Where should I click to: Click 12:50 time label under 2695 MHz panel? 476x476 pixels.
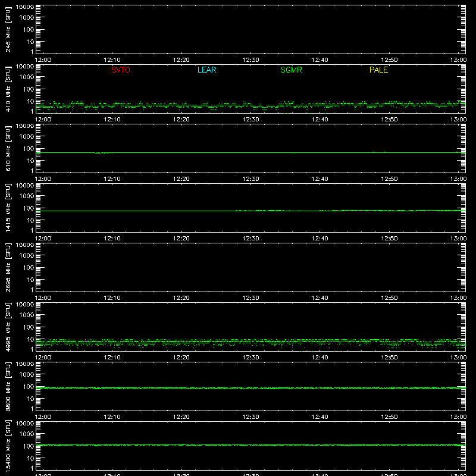(389, 298)
